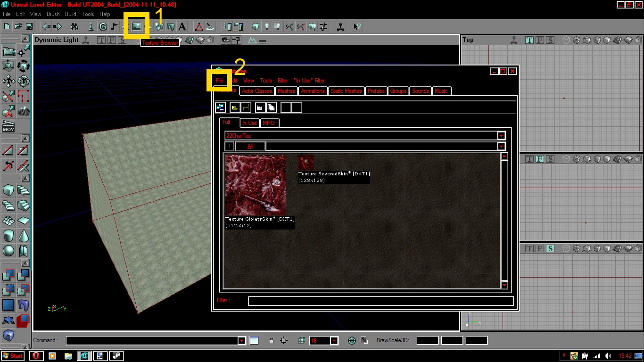Select the Cube brush builder
This screenshot has width=644, height=362.
click(x=8, y=190)
